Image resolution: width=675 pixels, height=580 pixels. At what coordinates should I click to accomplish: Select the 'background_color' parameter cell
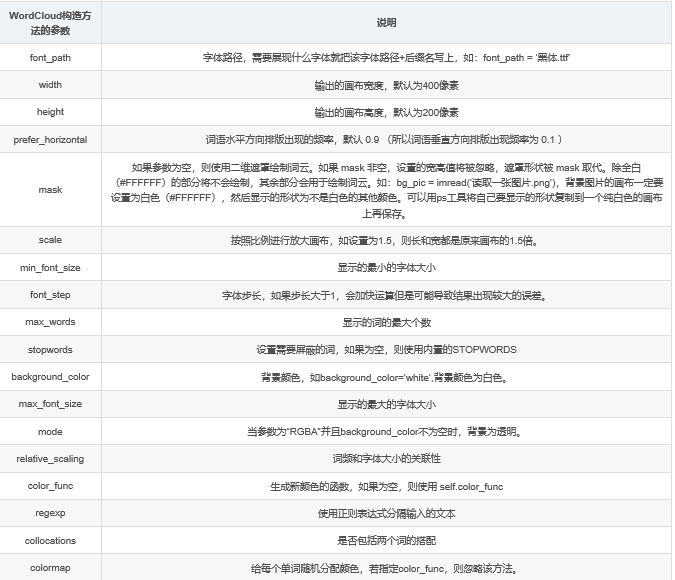tap(50, 377)
